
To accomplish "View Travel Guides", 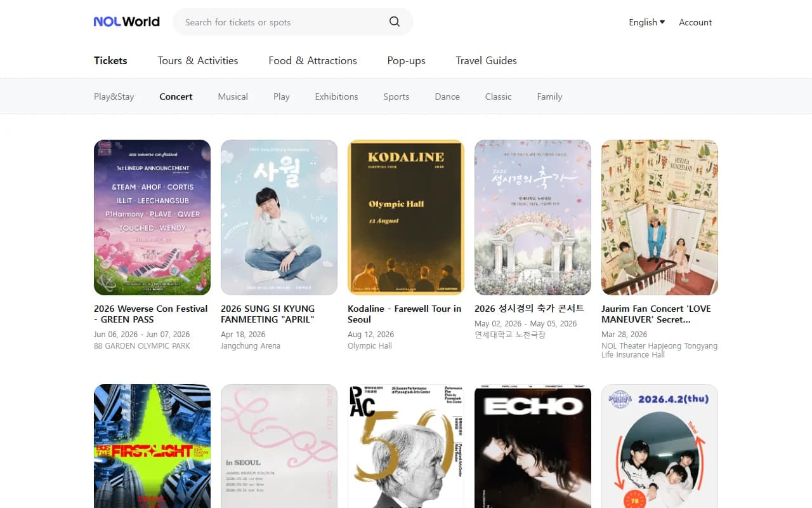I will [x=486, y=60].
